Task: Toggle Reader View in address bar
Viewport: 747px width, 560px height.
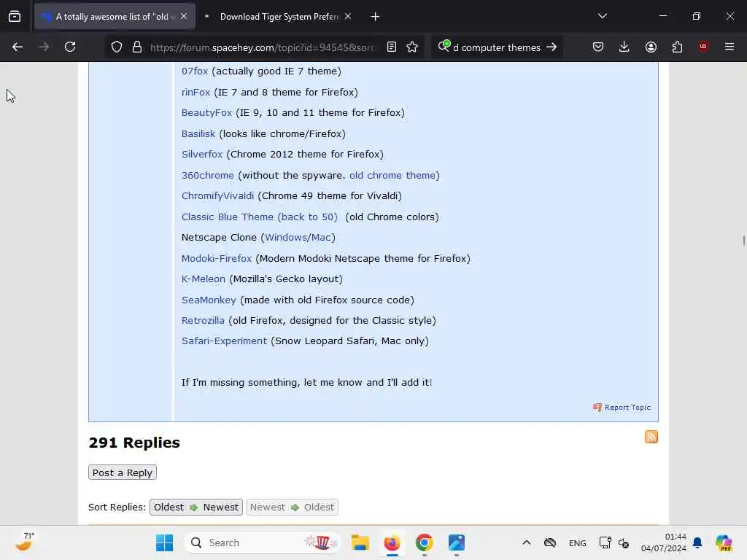Action: [392, 47]
